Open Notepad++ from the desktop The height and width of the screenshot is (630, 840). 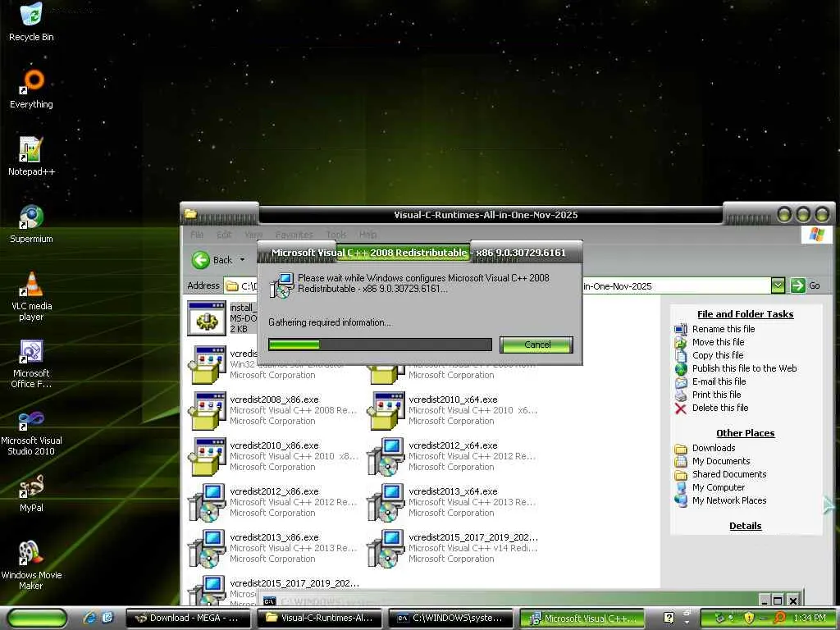pyautogui.click(x=31, y=157)
